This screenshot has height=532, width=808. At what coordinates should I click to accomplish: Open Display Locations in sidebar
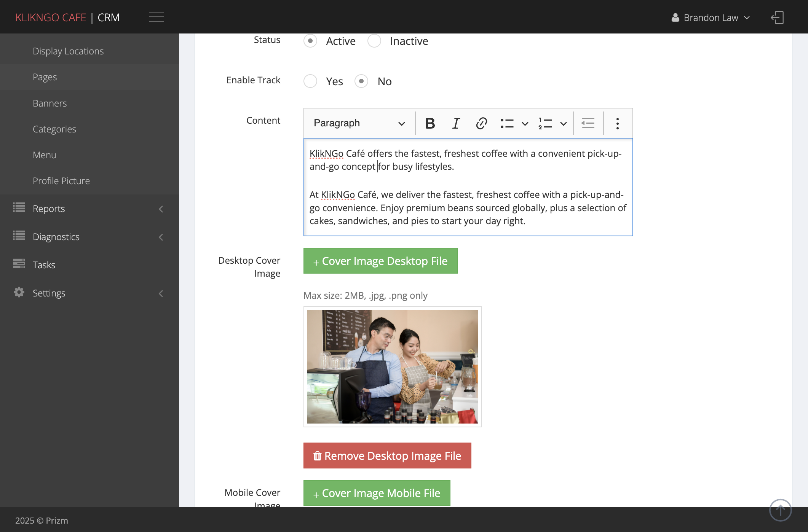89,51
